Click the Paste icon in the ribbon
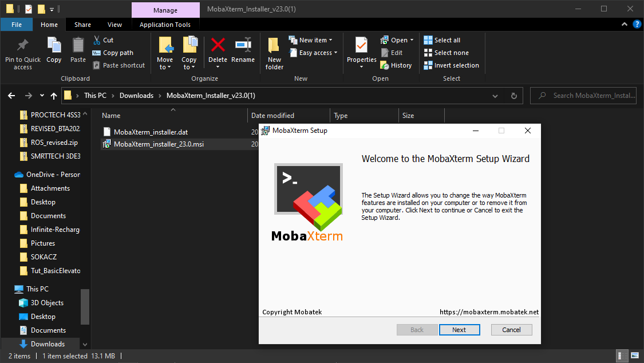The height and width of the screenshot is (363, 644). coord(78,46)
